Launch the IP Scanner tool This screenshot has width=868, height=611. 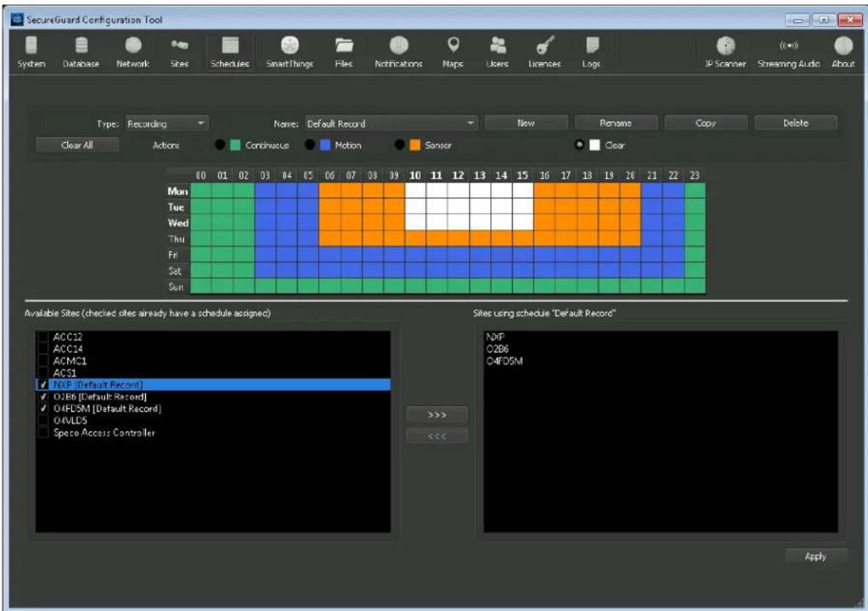726,52
